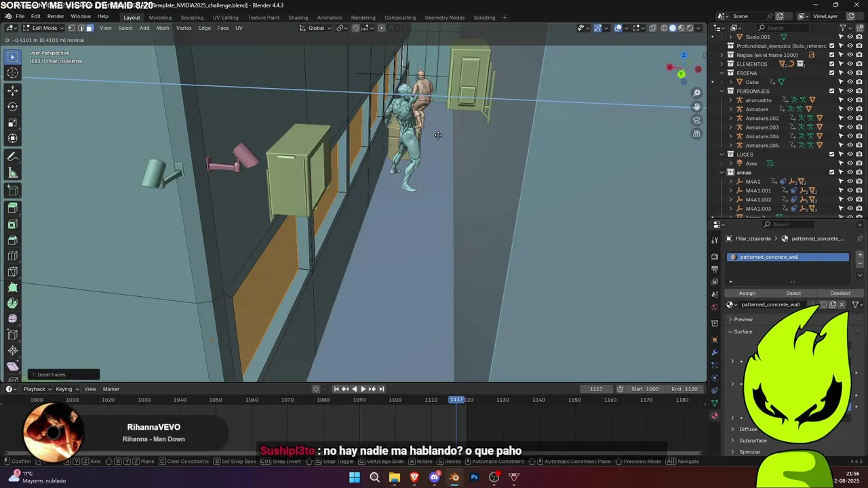Toggle viewport gizmos
Screen dimensions: 868x488
click(597, 28)
